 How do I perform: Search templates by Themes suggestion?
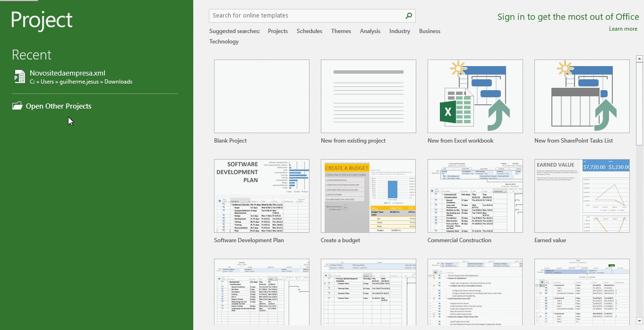pyautogui.click(x=341, y=31)
